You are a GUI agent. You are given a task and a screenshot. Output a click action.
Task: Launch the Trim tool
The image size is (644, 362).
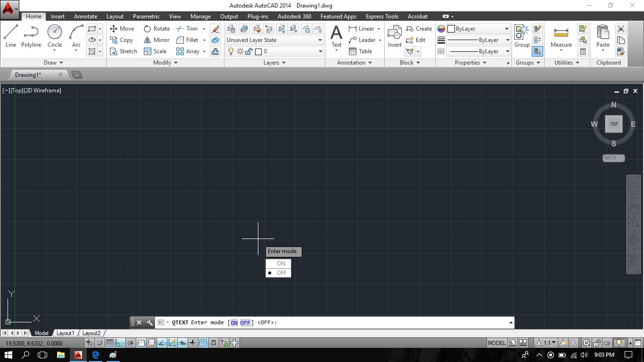pyautogui.click(x=187, y=29)
